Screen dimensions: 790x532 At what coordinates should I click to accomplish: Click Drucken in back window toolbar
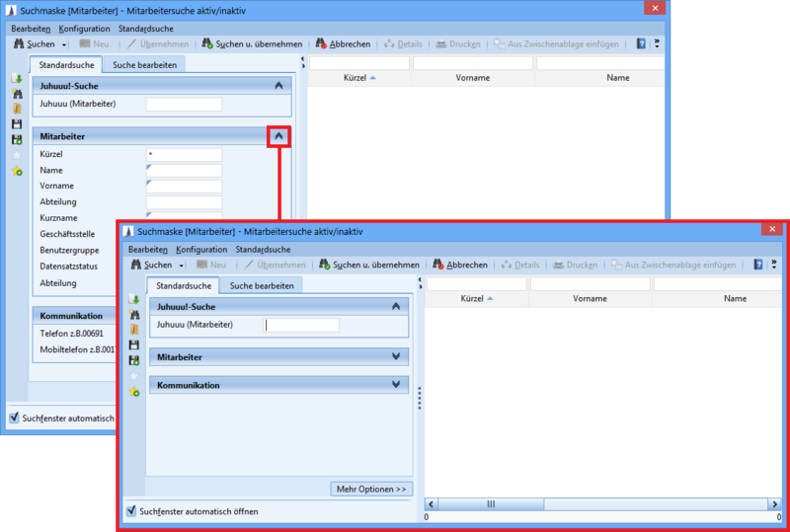pos(458,43)
